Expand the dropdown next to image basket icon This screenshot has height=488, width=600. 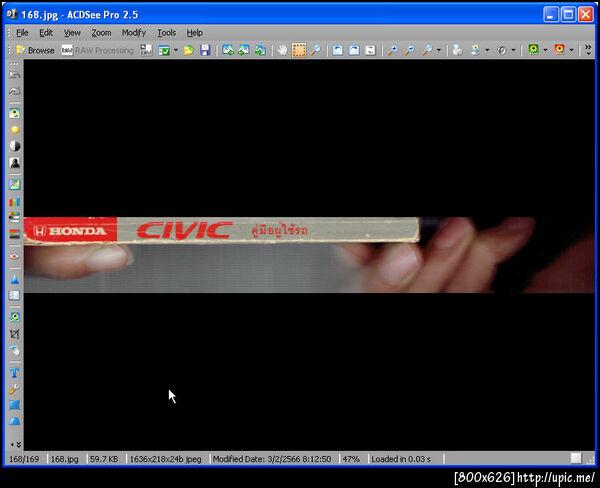tap(176, 50)
